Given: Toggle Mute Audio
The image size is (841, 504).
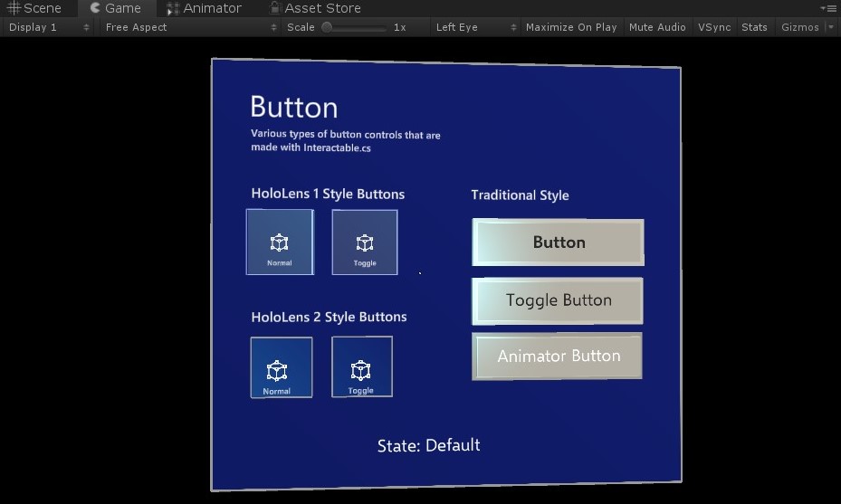Looking at the screenshot, I should point(657,27).
